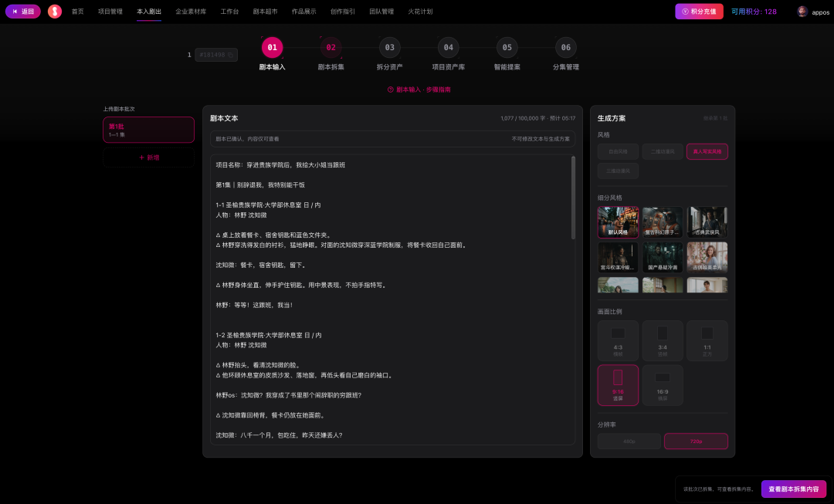Image resolution: width=834 pixels, height=504 pixels.
Task: Select the 第1批 batch card
Action: click(148, 130)
